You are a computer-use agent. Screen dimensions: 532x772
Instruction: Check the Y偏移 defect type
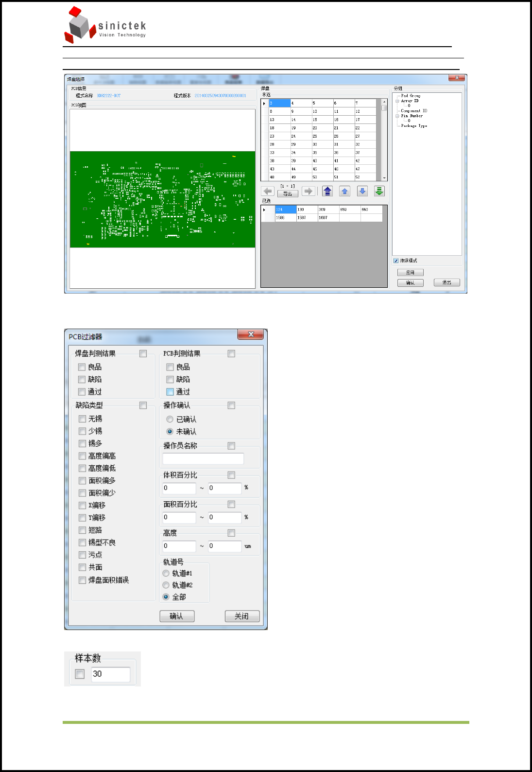tap(82, 518)
